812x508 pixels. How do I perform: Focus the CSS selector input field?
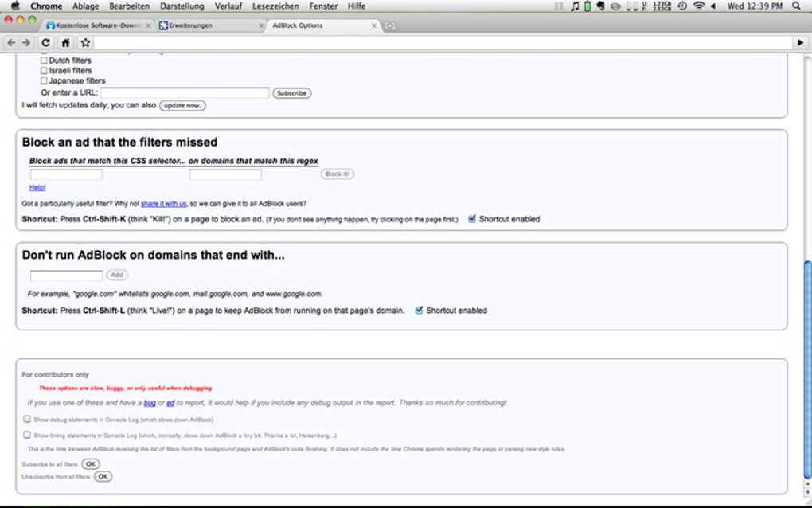pyautogui.click(x=66, y=174)
